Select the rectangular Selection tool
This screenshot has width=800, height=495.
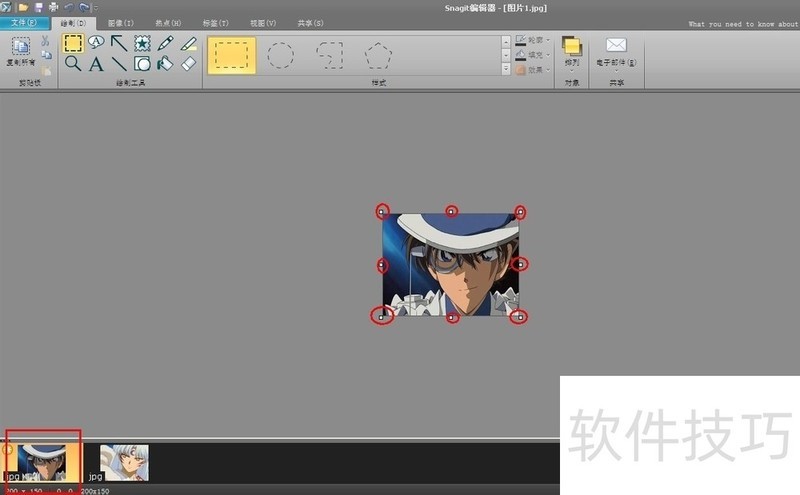(73, 43)
